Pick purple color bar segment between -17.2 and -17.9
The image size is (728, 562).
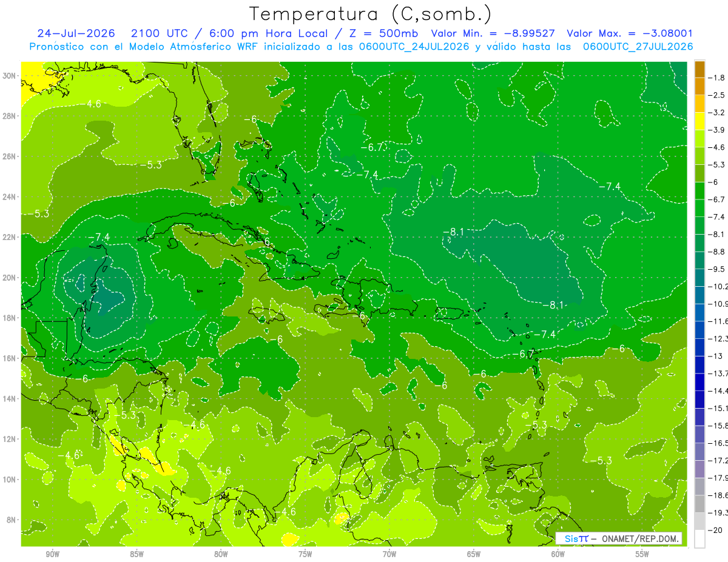pos(699,469)
